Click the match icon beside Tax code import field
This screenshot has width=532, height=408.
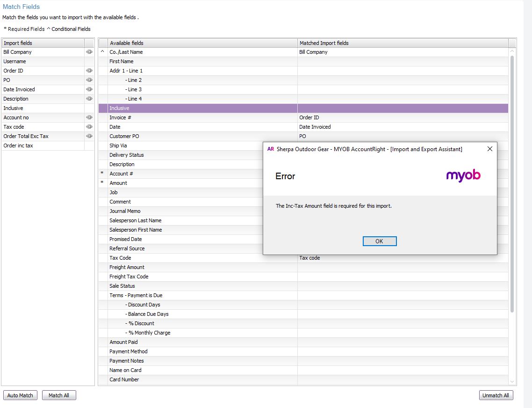pyautogui.click(x=89, y=127)
